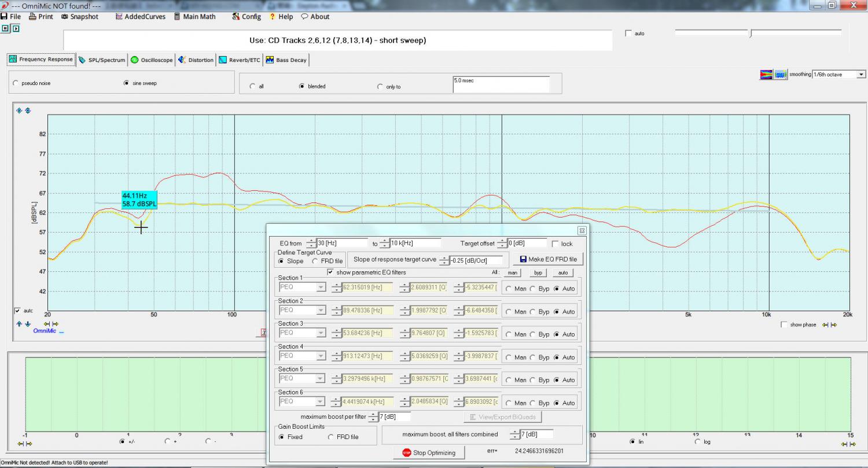The height and width of the screenshot is (468, 868).
Task: Open the smoothing 1/6th octave dropdown
Action: pos(861,75)
